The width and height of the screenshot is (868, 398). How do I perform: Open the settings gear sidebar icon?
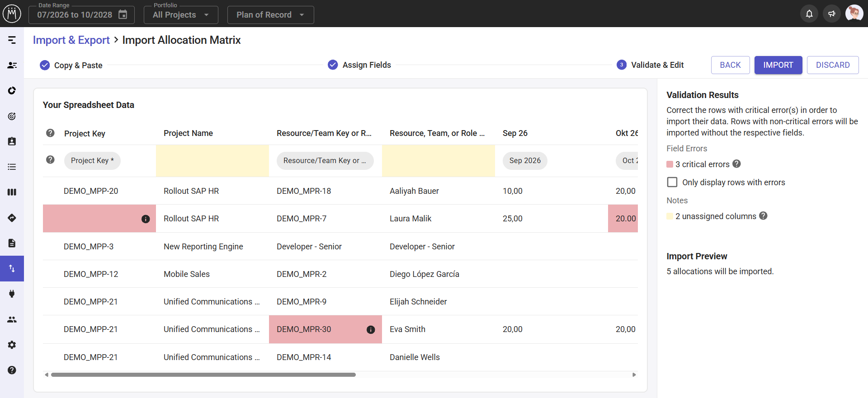coord(12,345)
